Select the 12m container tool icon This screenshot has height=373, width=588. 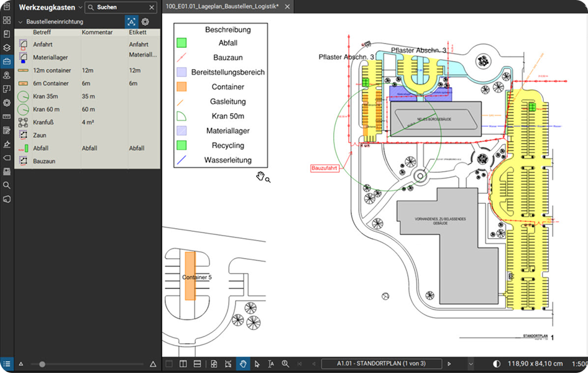(23, 70)
